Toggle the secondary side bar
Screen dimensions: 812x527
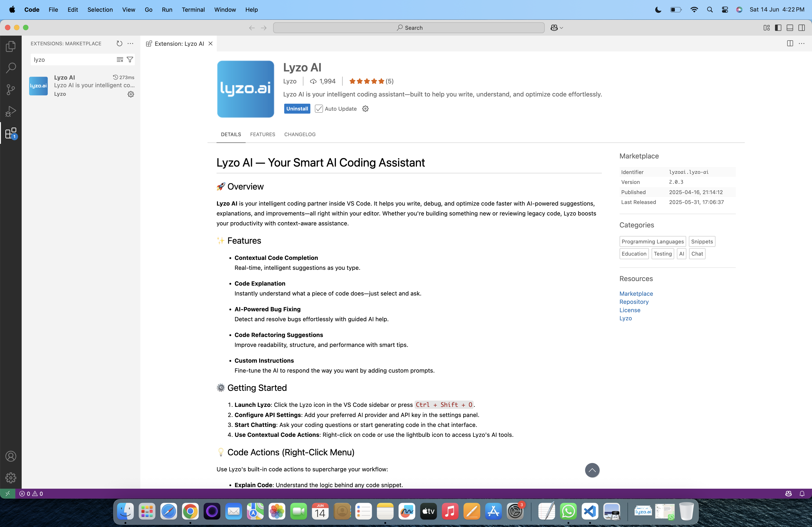point(802,27)
